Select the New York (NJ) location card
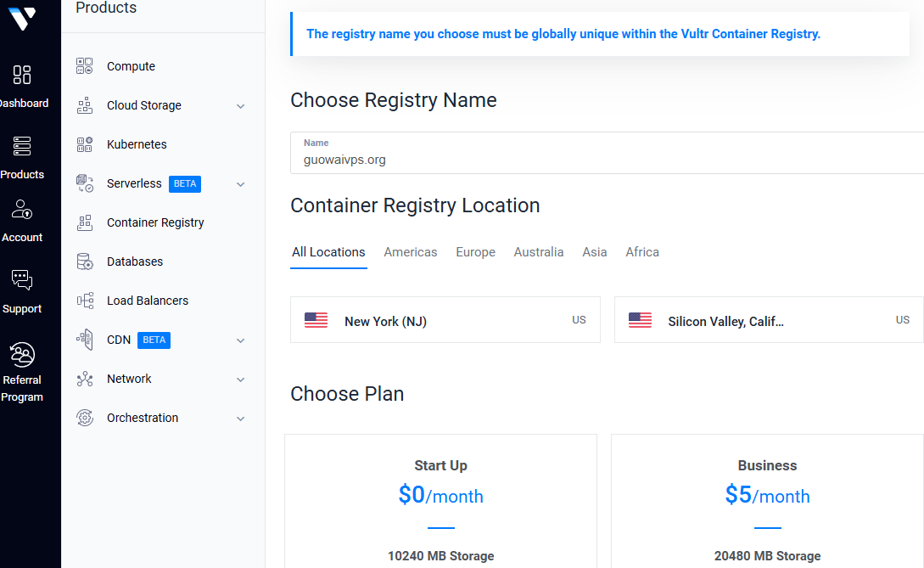This screenshot has width=924, height=568. coord(445,320)
